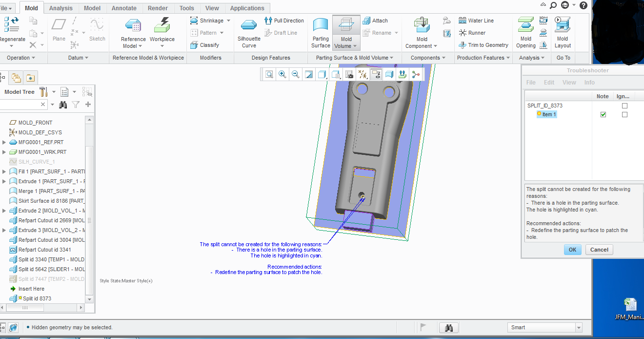Open the View ribbon tab

[x=212, y=8]
